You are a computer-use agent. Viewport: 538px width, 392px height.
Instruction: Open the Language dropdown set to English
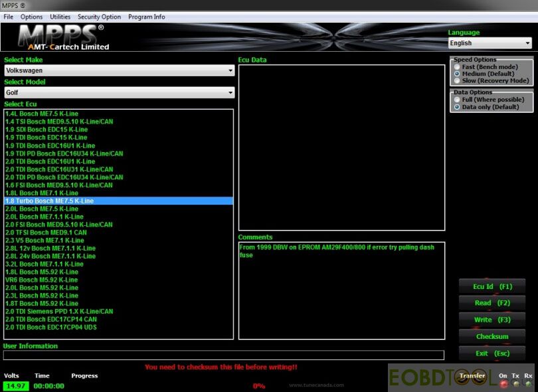tap(490, 43)
